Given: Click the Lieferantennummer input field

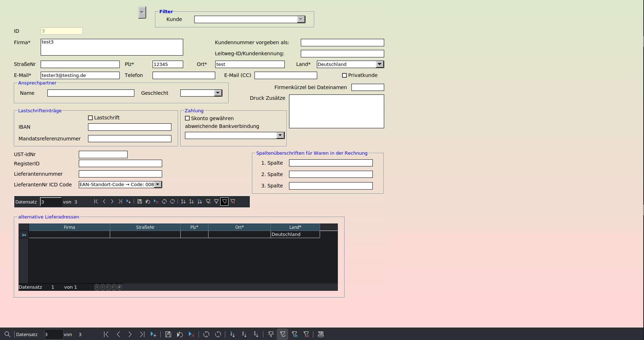Looking at the screenshot, I should [120, 174].
